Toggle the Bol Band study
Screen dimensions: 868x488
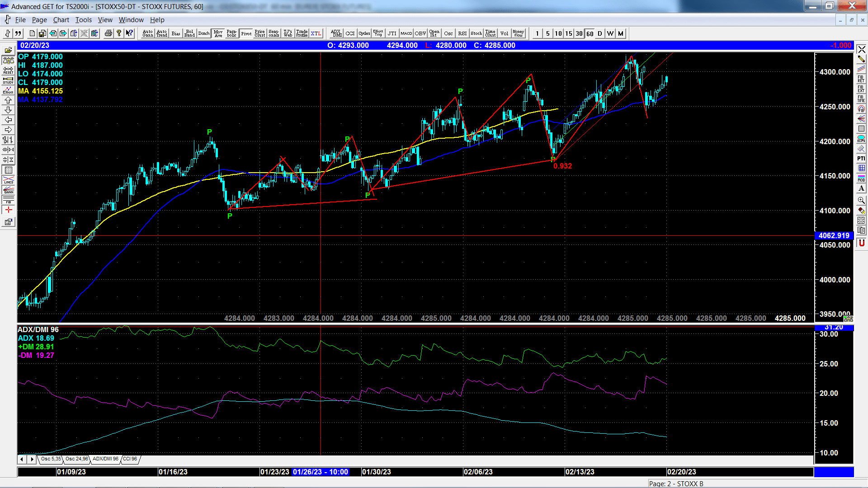pos(189,33)
